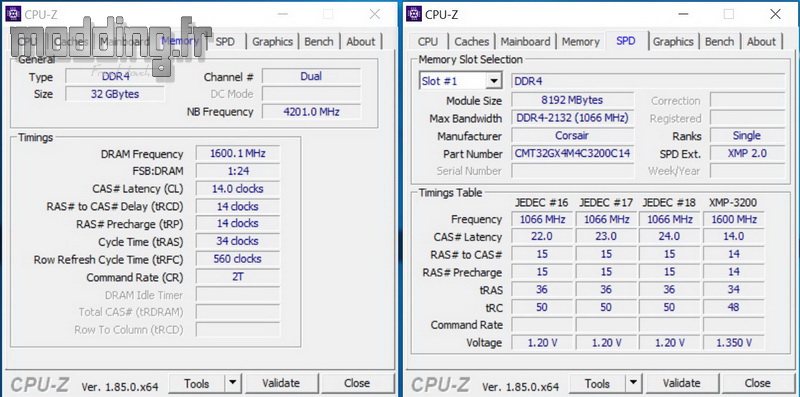Maximize the right CPU-Z window

[729, 14]
